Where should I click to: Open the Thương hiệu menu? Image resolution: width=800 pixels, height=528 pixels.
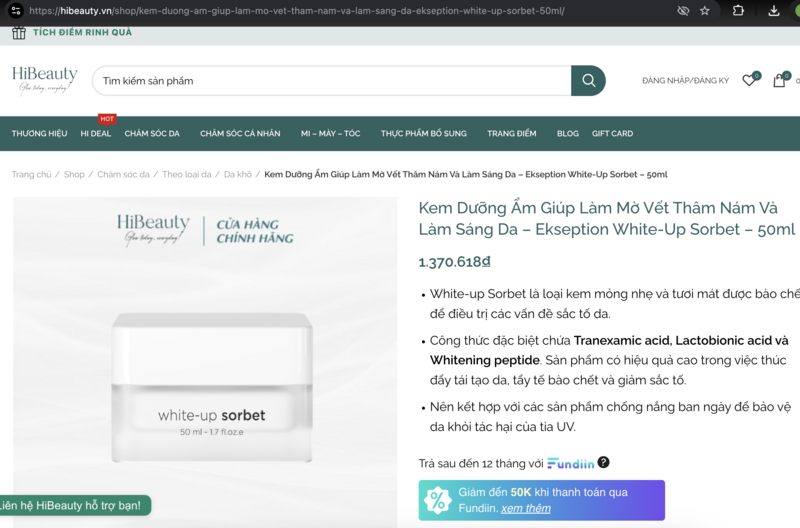click(x=39, y=134)
